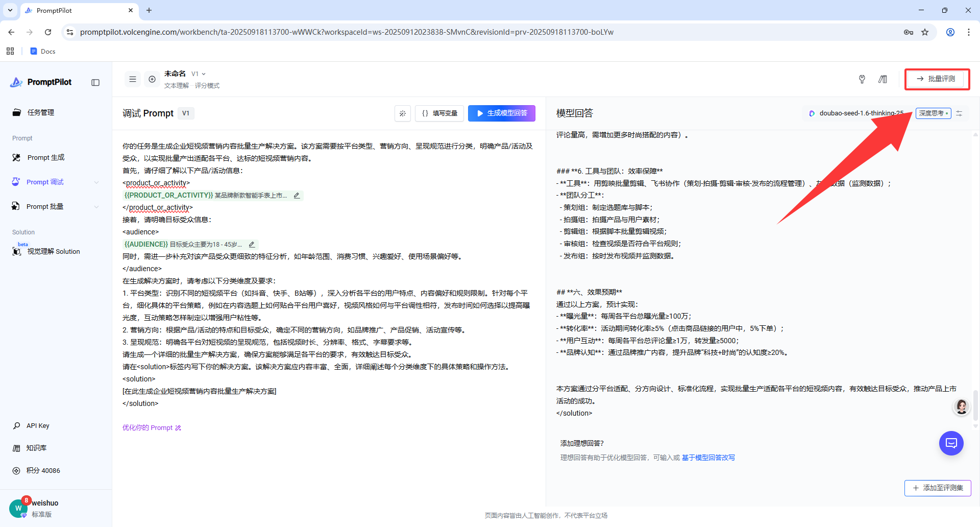The width and height of the screenshot is (980, 527).
Task: Open model parameter sliders settings
Action: [959, 113]
